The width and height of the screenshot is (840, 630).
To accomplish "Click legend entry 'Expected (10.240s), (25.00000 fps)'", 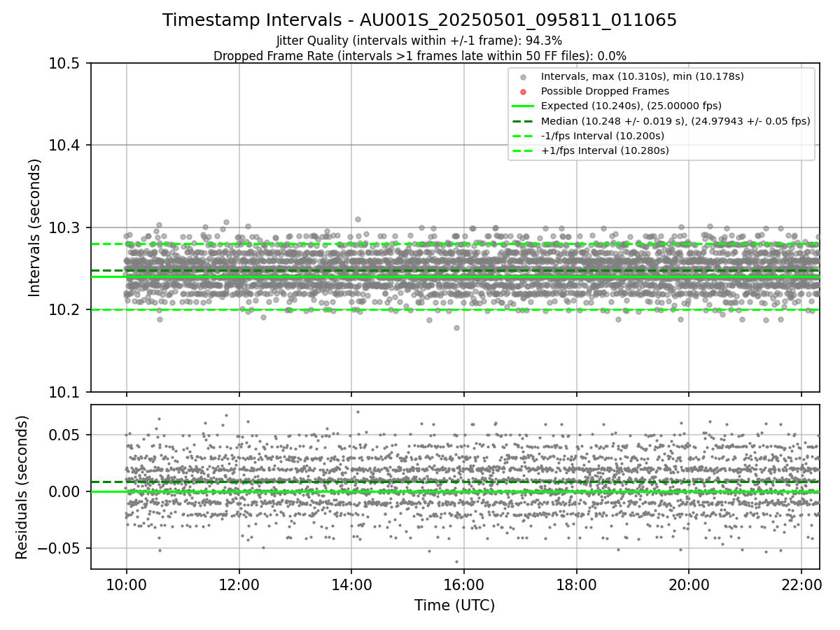I will click(x=631, y=106).
